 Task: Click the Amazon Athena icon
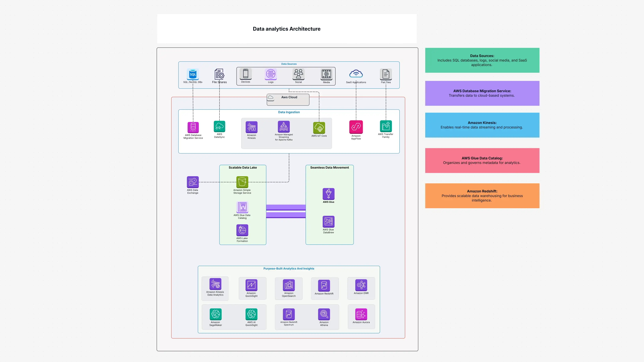[324, 314]
